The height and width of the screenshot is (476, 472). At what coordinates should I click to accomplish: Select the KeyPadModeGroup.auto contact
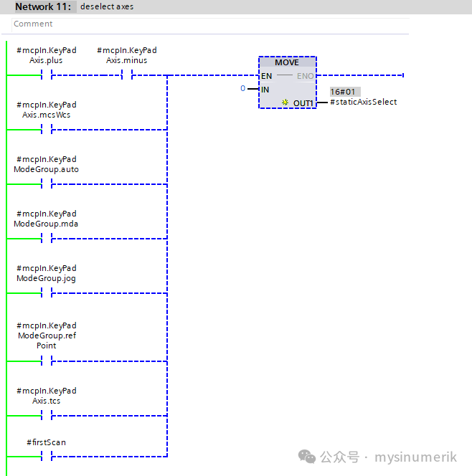click(47, 184)
